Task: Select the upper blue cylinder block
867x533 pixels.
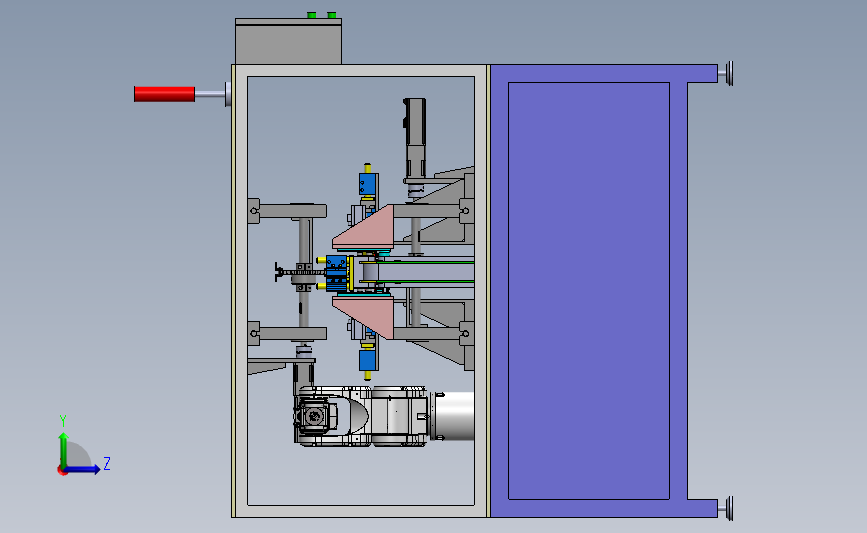Action: 368,184
